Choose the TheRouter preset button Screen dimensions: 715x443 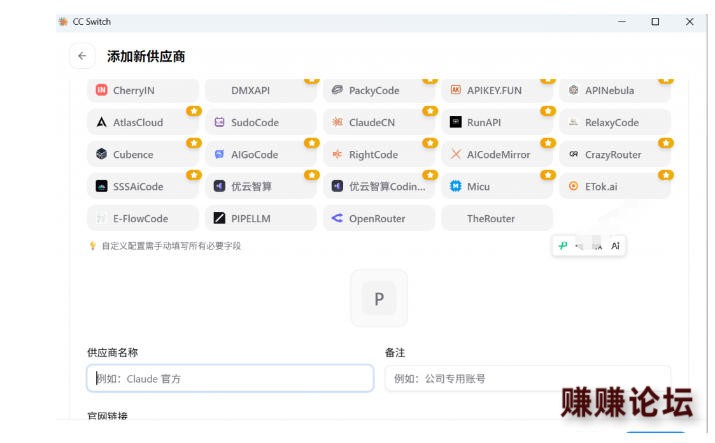coord(497,218)
